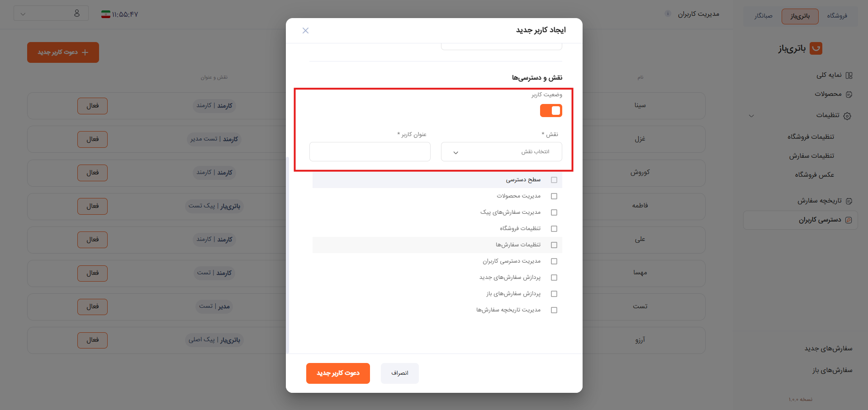Click the دسترسی کاربران icon in sidebar
868x410 pixels.
pos(849,220)
